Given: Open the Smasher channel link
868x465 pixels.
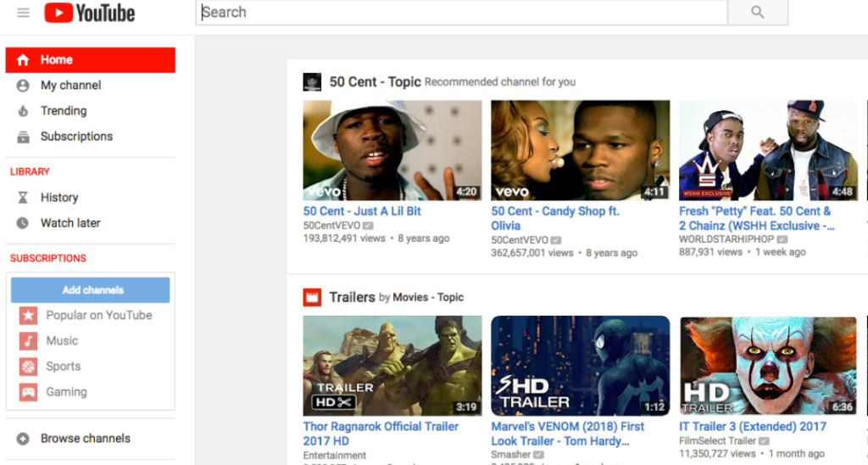Looking at the screenshot, I should click(x=510, y=455).
